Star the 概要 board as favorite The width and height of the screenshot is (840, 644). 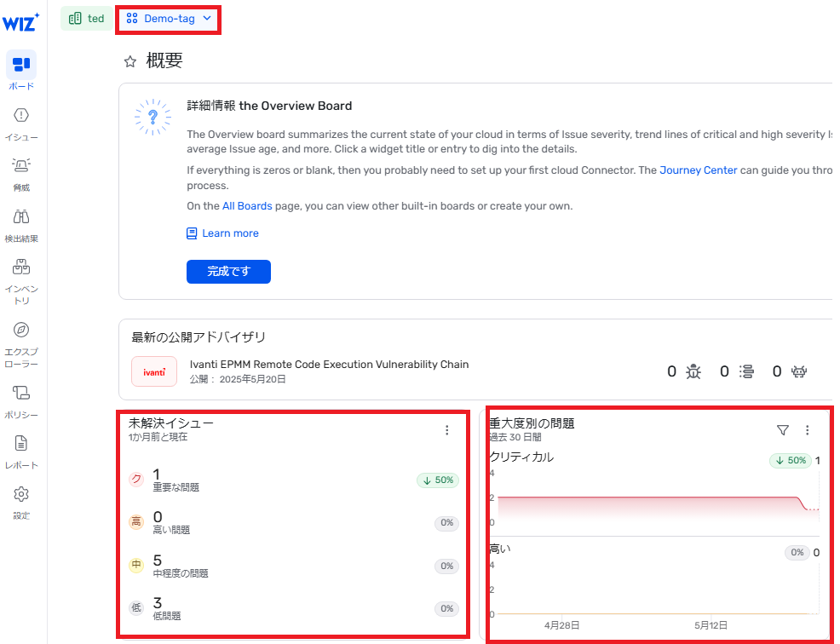130,61
